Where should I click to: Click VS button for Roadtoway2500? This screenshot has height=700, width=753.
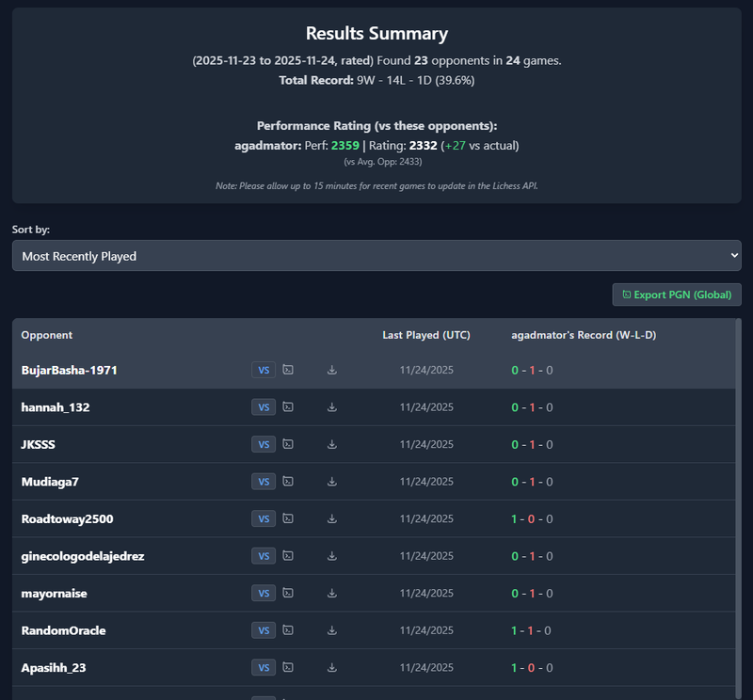(264, 518)
